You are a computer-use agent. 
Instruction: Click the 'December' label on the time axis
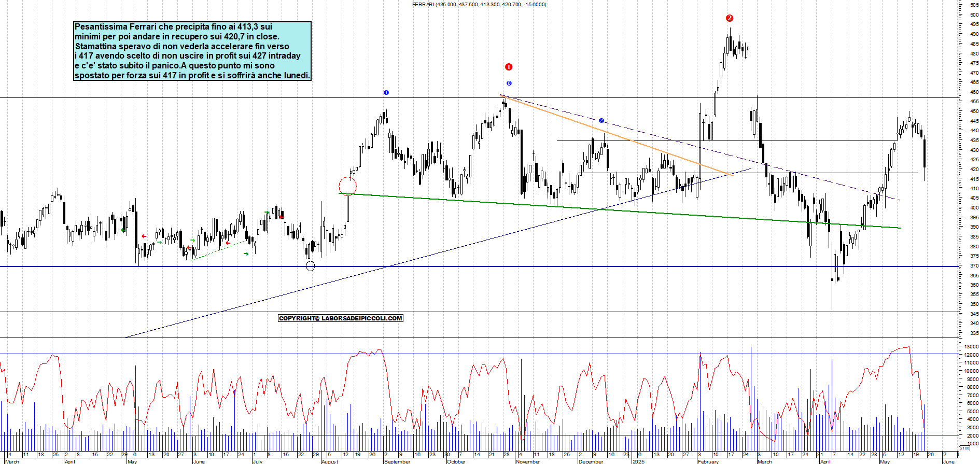pyautogui.click(x=591, y=461)
